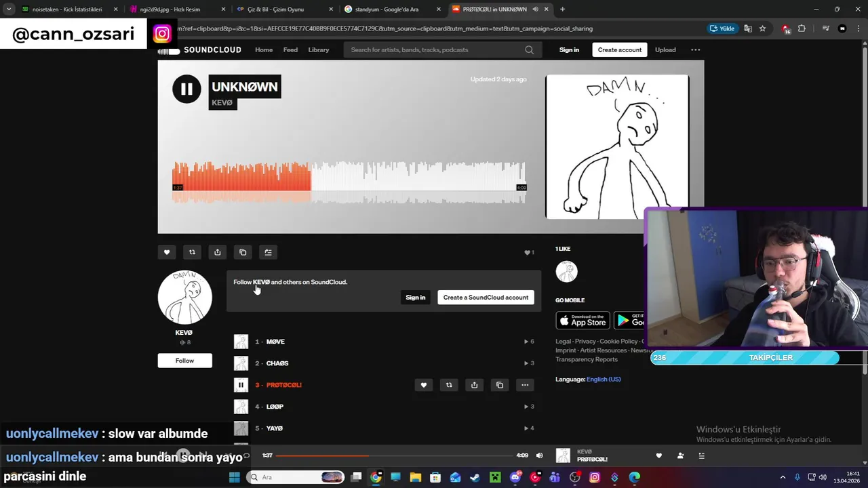This screenshot has width=868, height=488.
Task: Click Create a SoundCloud account button
Action: pos(486,298)
